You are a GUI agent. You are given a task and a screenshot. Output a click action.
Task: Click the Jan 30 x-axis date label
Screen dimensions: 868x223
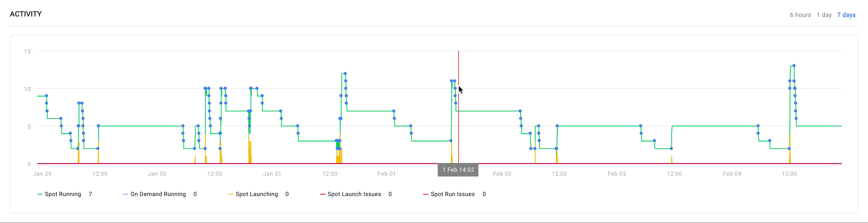(x=157, y=174)
